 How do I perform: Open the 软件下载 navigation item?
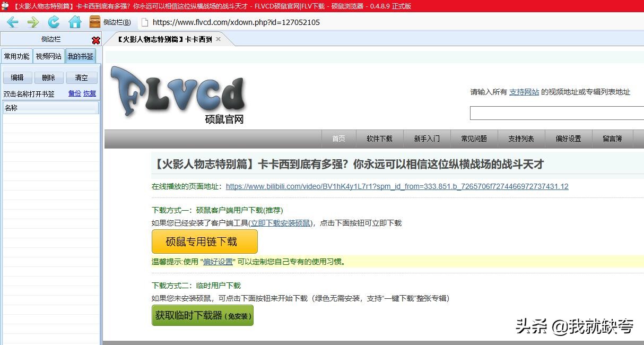click(380, 139)
